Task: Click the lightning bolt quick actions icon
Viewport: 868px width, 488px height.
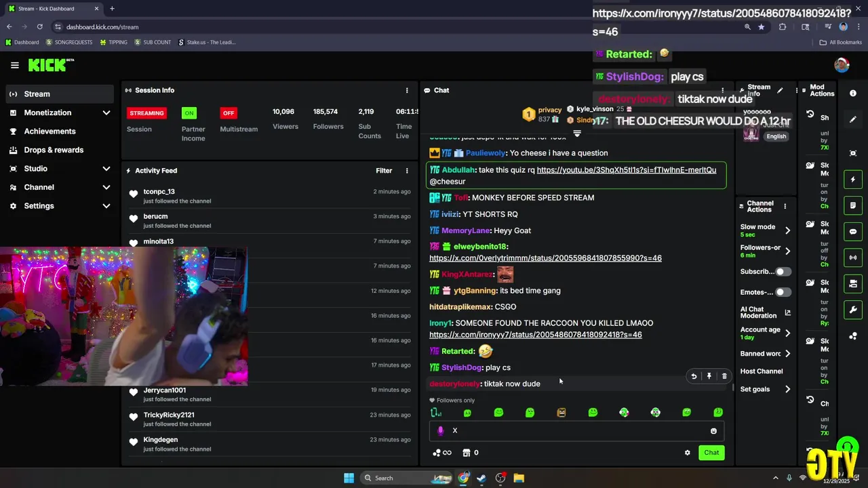Action: coord(853,180)
